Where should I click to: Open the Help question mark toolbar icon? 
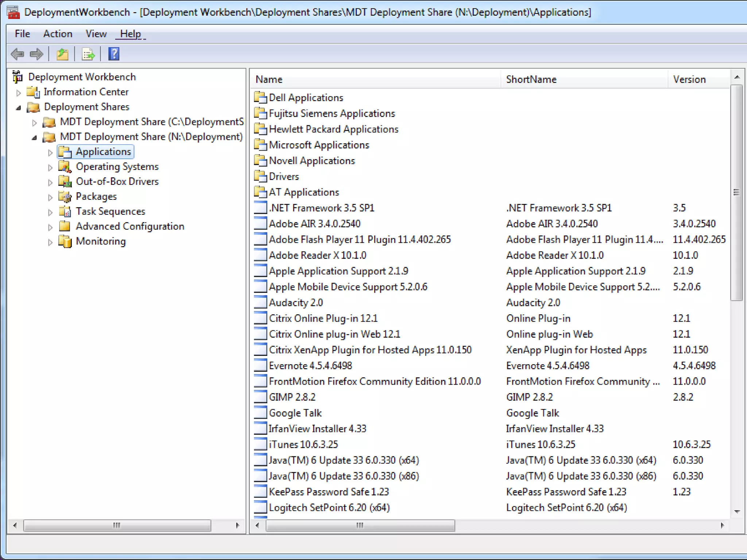click(114, 54)
